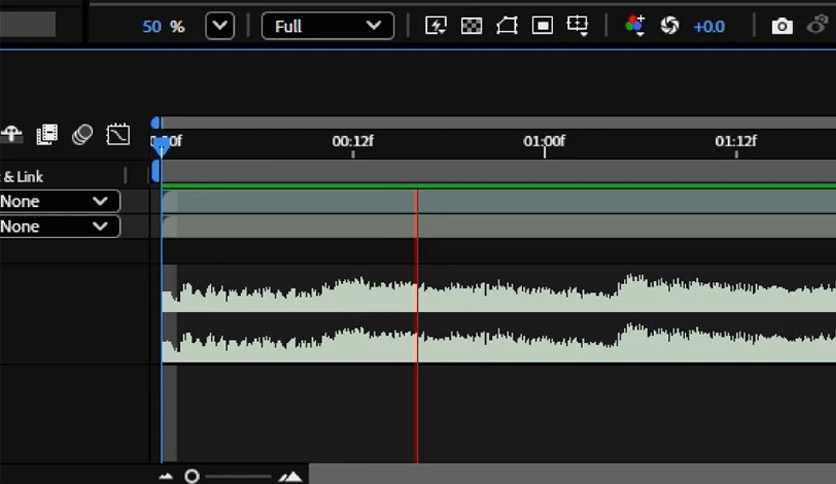Click the Show Snapshot icon
Image resolution: width=836 pixels, height=484 pixels.
(817, 25)
